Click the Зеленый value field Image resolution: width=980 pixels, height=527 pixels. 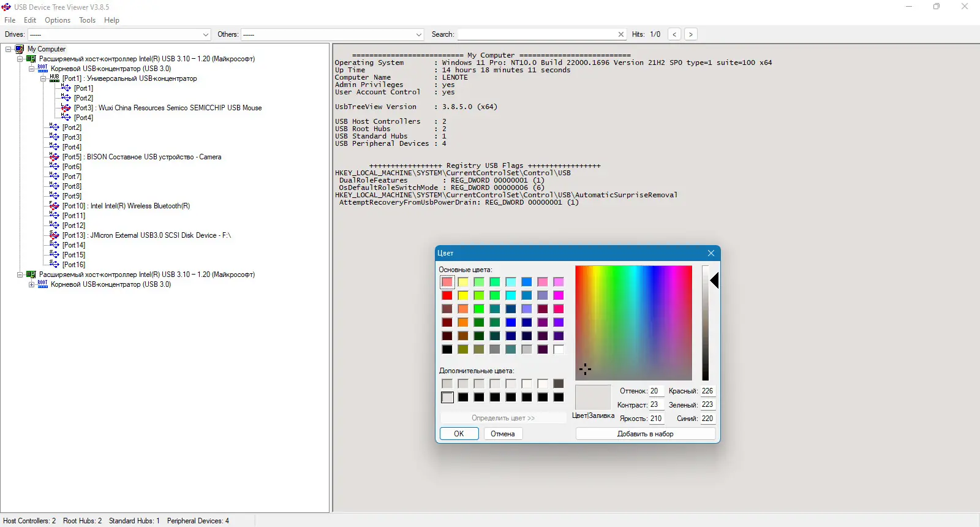click(x=707, y=404)
